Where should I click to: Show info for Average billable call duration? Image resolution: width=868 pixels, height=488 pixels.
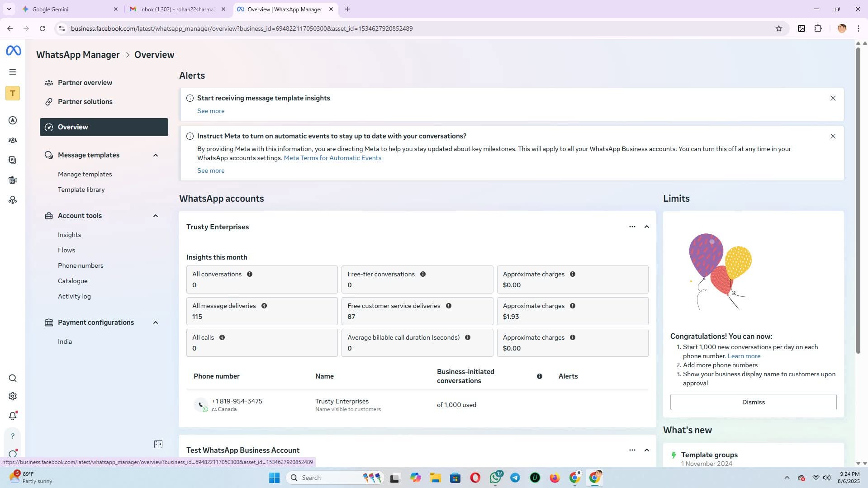(468, 337)
